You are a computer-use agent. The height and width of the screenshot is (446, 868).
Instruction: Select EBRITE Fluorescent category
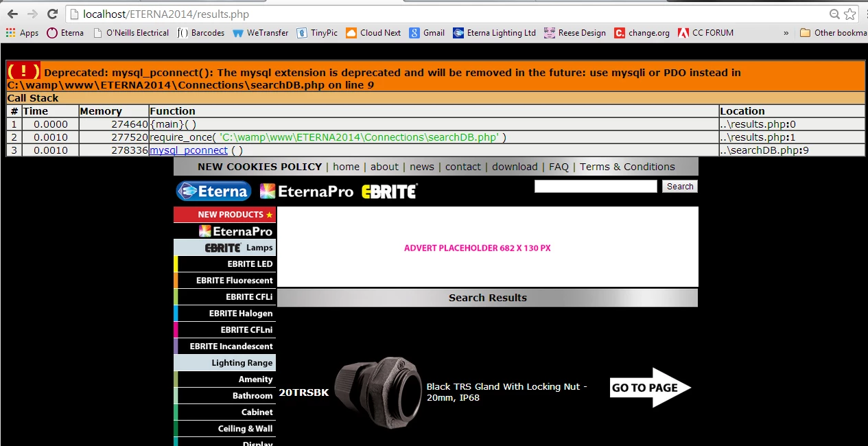pyautogui.click(x=225, y=281)
